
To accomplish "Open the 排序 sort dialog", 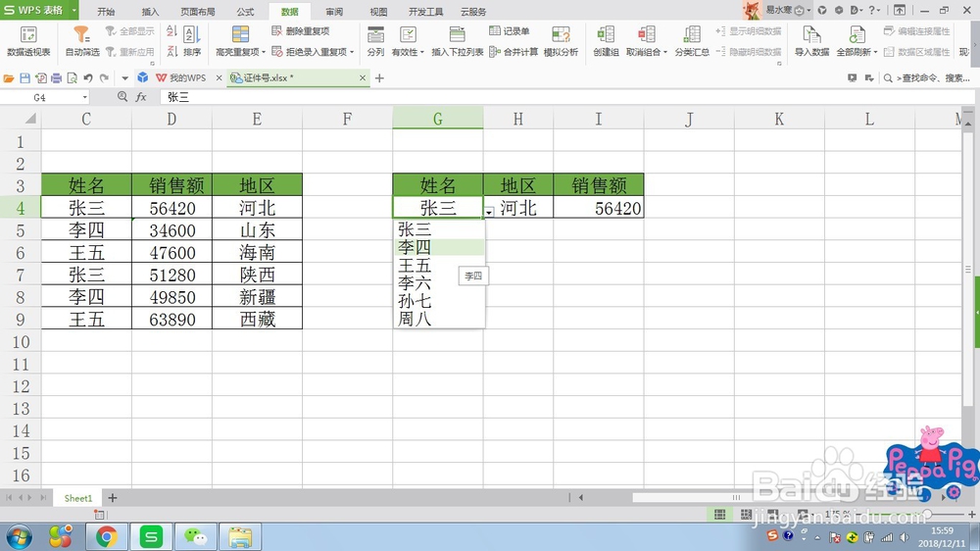I will click(x=192, y=41).
